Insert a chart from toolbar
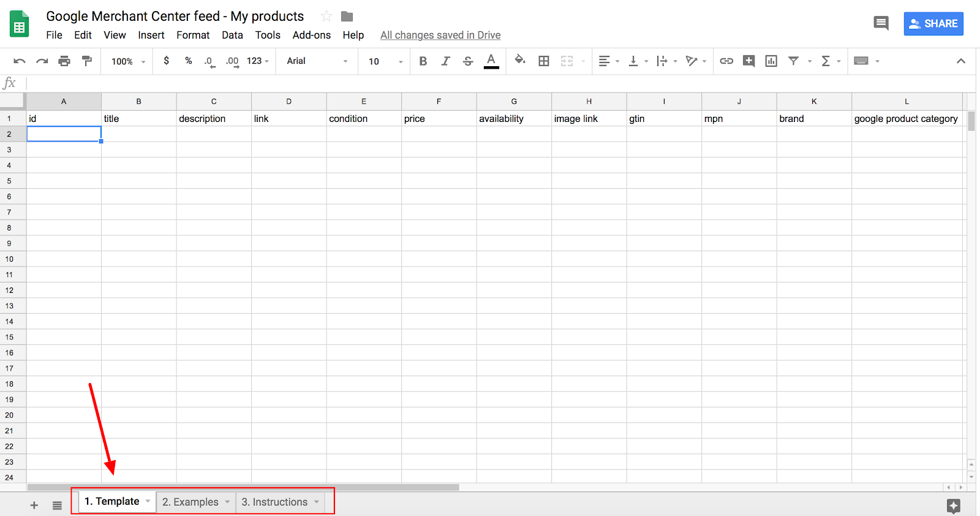Screen dimensions: 980x516 pyautogui.click(x=771, y=61)
